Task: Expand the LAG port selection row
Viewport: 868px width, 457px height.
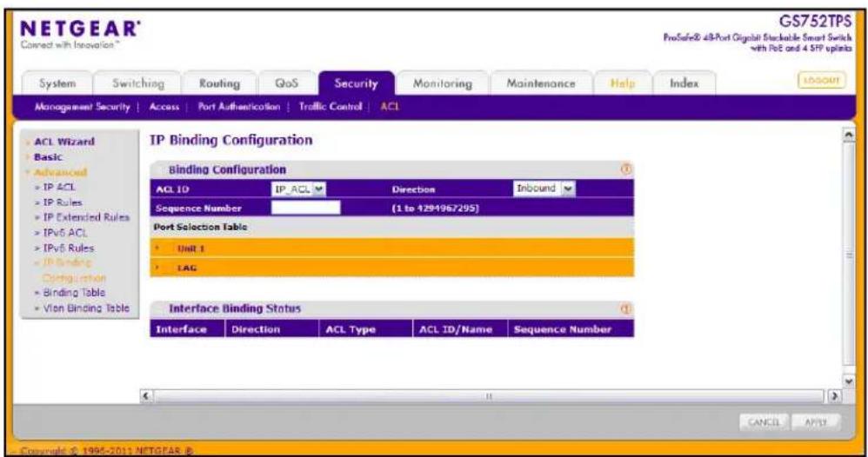Action: (392, 268)
